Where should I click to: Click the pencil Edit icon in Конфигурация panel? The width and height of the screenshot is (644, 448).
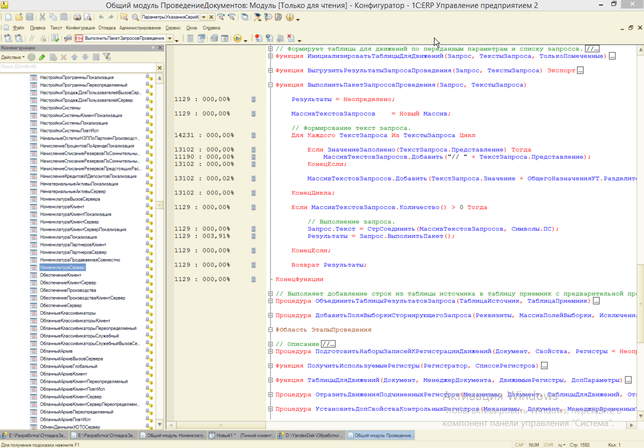pos(44,58)
